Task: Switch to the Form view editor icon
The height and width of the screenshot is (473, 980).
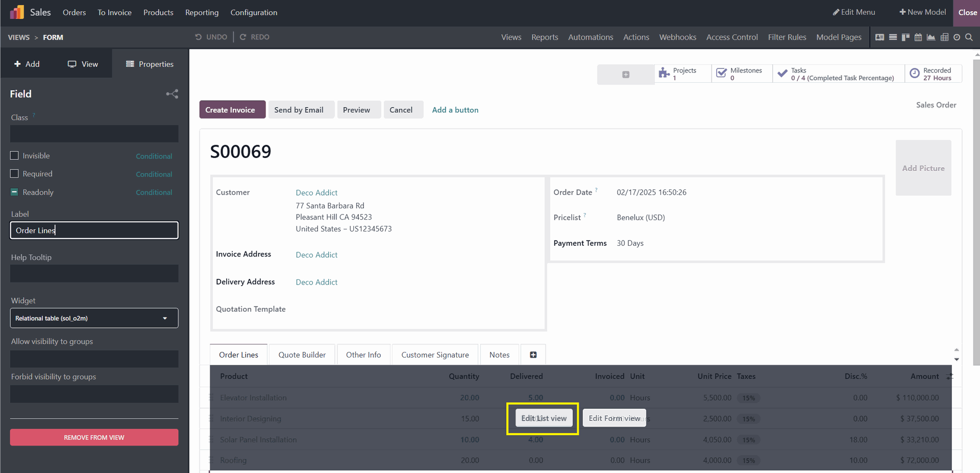Action: pos(879,37)
